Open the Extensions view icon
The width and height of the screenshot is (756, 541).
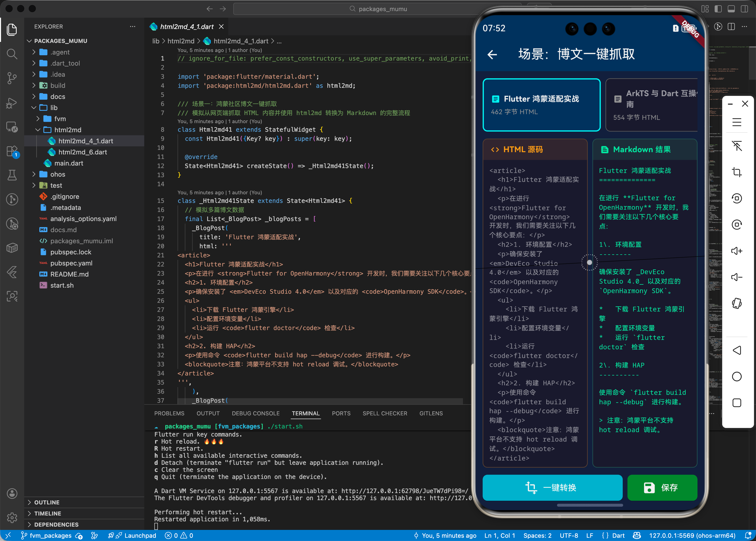tap(12, 151)
